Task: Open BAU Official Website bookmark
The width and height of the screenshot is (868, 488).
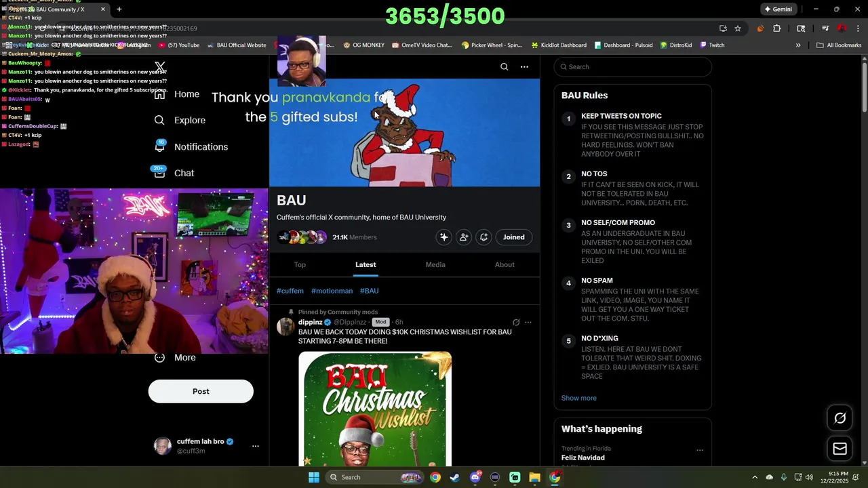Action: (x=237, y=45)
